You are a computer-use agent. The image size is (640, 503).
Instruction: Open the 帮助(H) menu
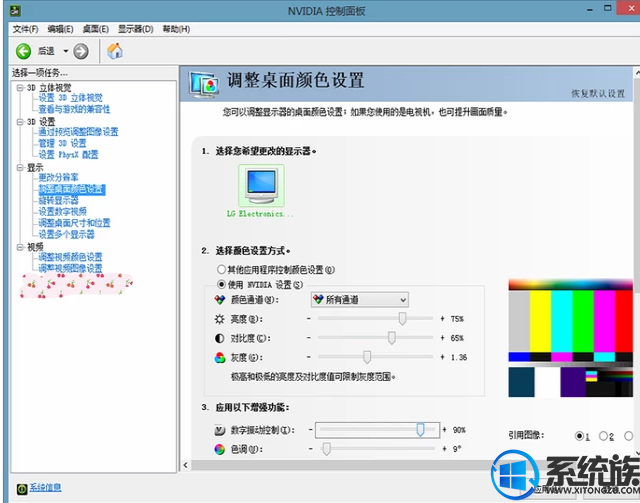[176, 29]
